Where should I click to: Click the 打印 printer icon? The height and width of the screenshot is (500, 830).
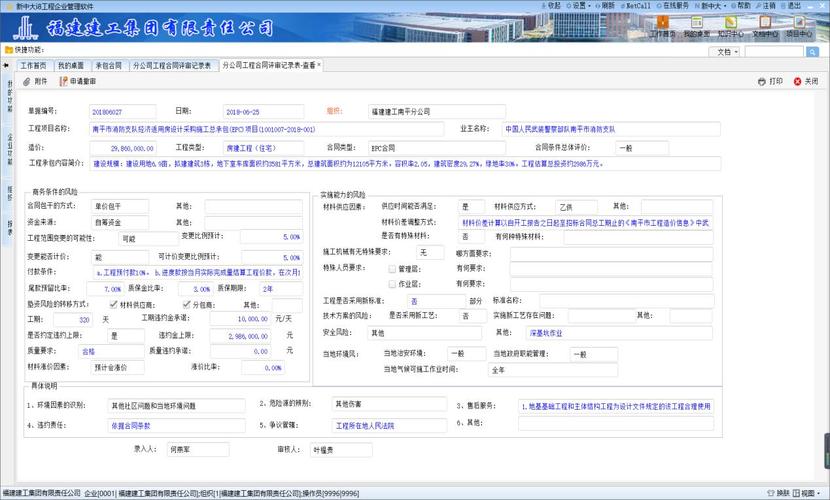pos(762,81)
